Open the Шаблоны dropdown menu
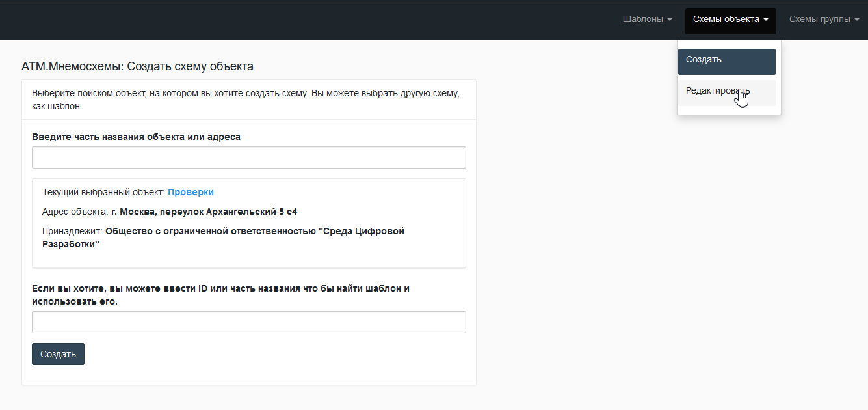 (646, 20)
